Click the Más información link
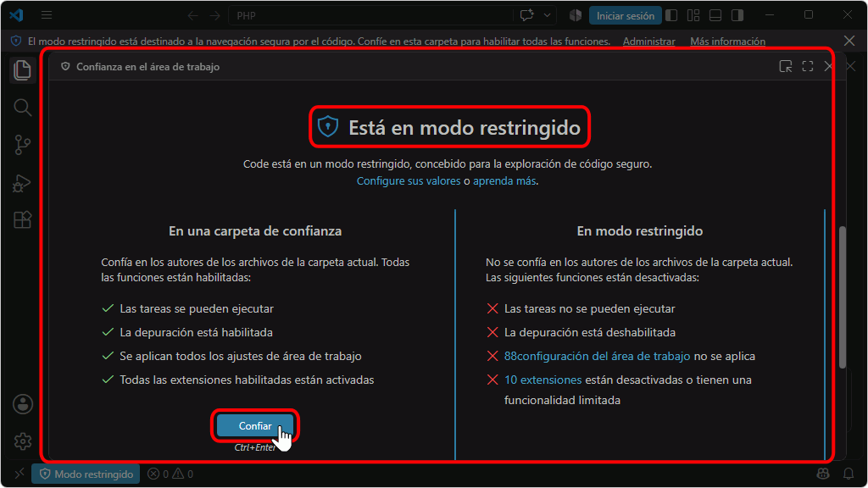 coord(727,42)
